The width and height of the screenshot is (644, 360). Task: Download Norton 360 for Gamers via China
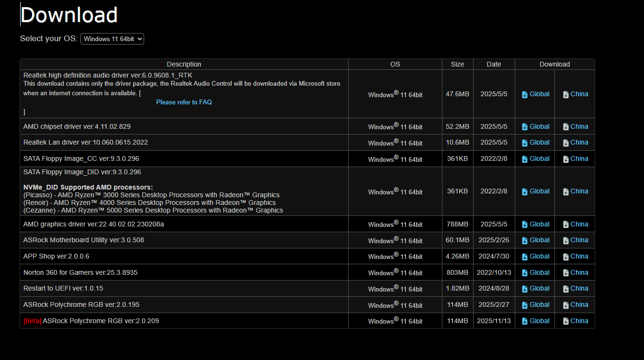click(575, 273)
